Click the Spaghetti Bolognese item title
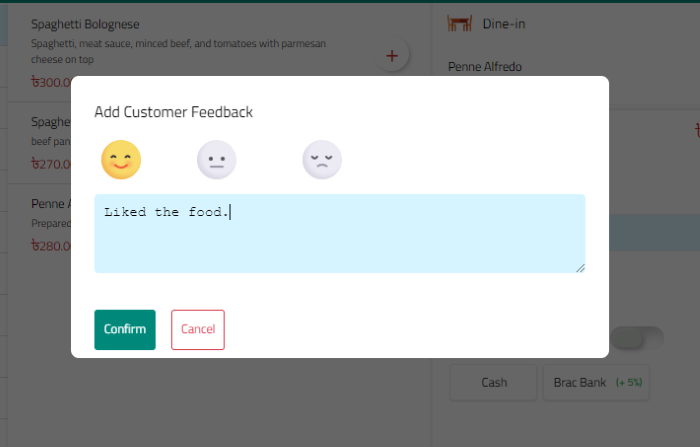 click(x=86, y=24)
